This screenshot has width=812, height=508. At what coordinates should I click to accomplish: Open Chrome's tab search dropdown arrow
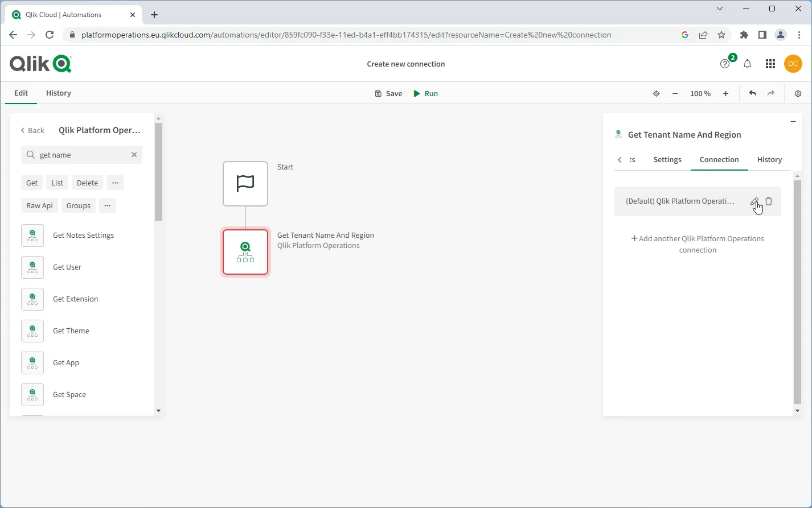(720, 9)
